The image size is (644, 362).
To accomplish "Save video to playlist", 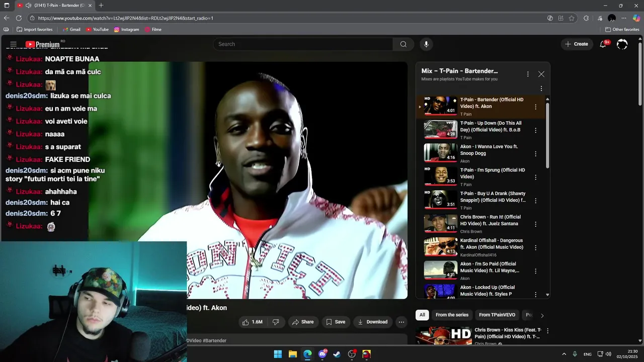I will [x=336, y=322].
